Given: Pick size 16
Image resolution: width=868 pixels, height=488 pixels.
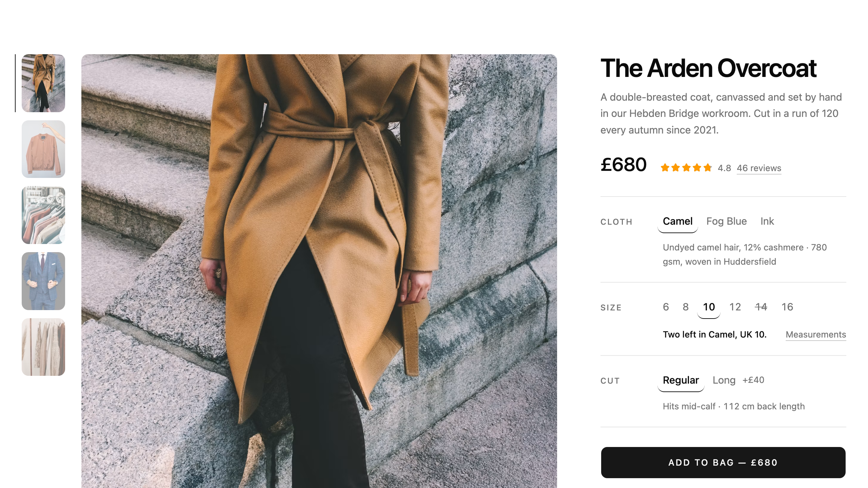Looking at the screenshot, I should pos(787,307).
